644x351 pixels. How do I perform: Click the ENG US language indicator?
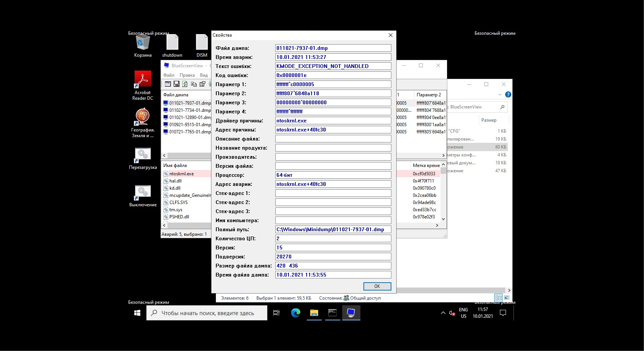[x=464, y=313]
